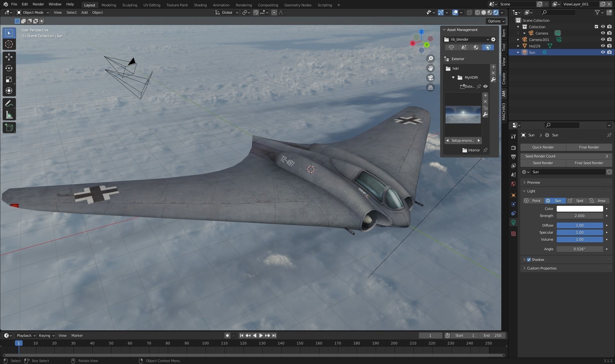
Task: Open World properties tab icon
Action: coord(513,184)
